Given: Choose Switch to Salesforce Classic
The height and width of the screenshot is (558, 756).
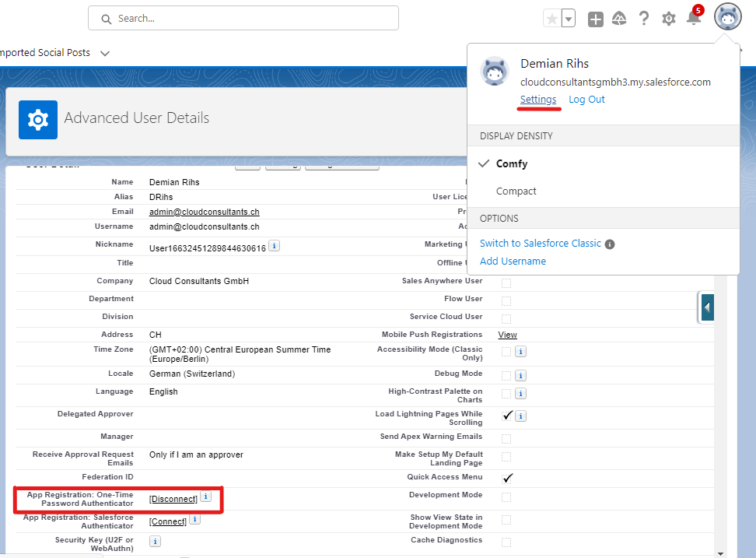Looking at the screenshot, I should pyautogui.click(x=541, y=244).
